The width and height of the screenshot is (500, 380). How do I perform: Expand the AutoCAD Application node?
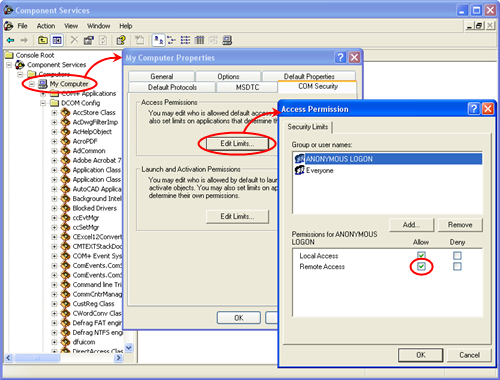54,189
